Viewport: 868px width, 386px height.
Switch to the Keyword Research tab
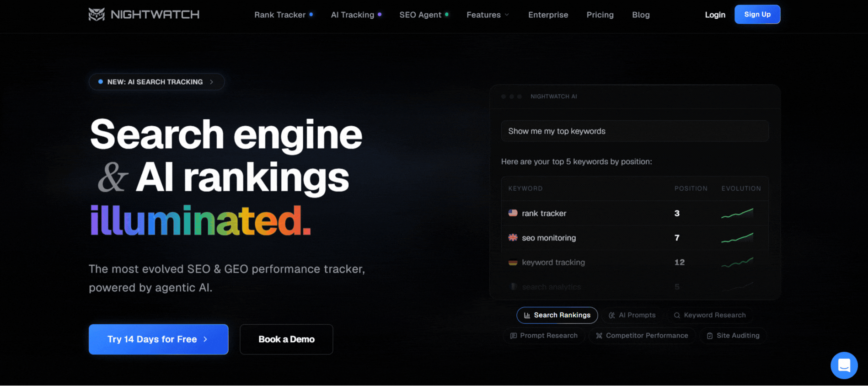(x=710, y=315)
